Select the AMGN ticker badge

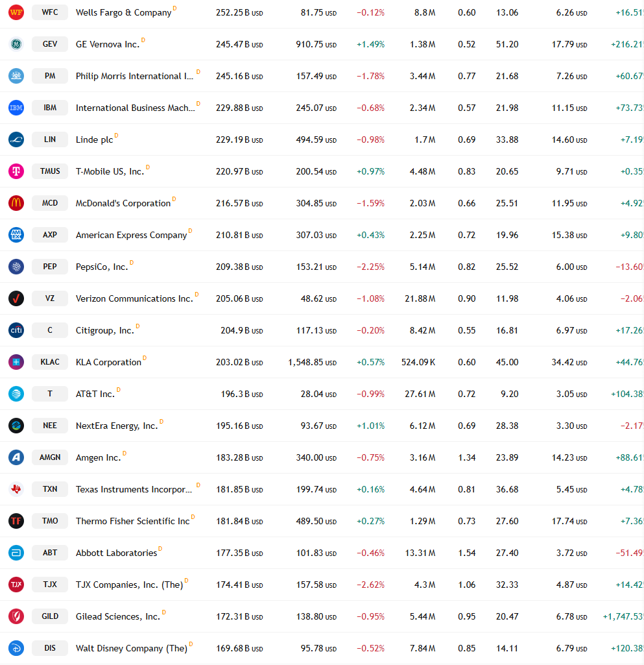49,457
